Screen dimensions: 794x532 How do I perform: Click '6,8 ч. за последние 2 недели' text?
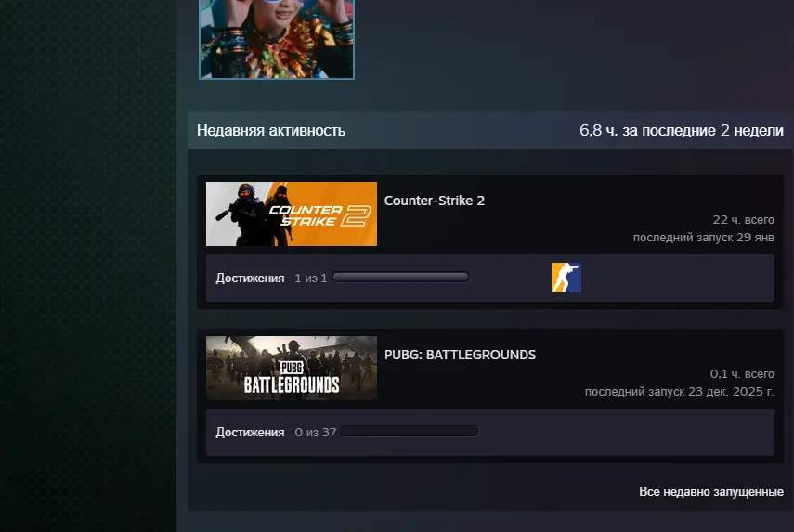point(681,131)
